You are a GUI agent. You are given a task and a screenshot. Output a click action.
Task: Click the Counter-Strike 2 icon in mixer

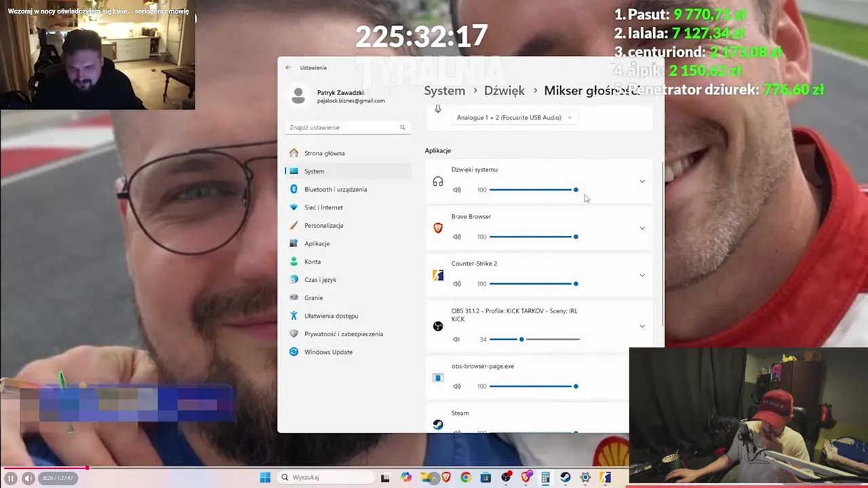pyautogui.click(x=438, y=275)
